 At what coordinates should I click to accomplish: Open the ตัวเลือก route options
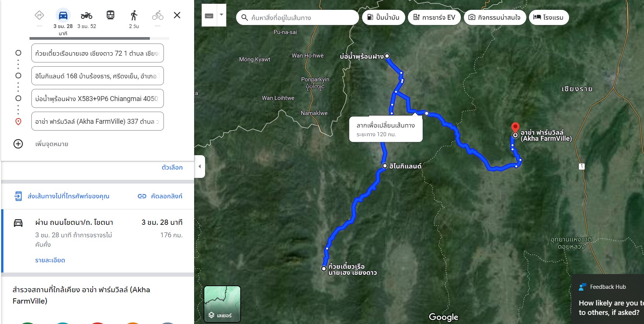click(x=172, y=167)
